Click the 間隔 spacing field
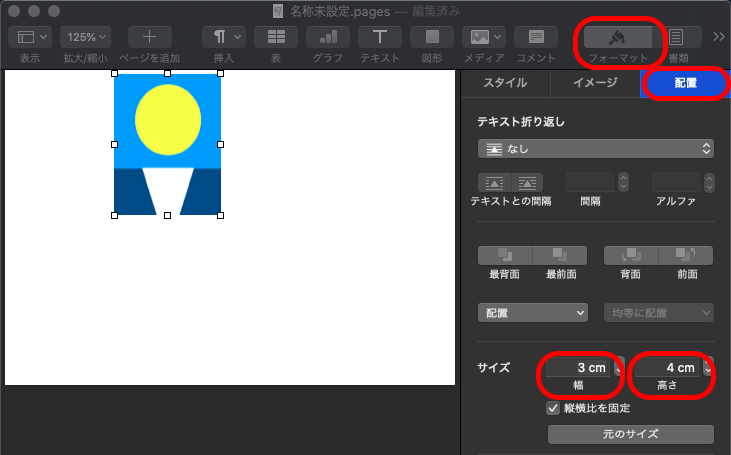Viewport: 731px width, 455px height. pyautogui.click(x=590, y=182)
